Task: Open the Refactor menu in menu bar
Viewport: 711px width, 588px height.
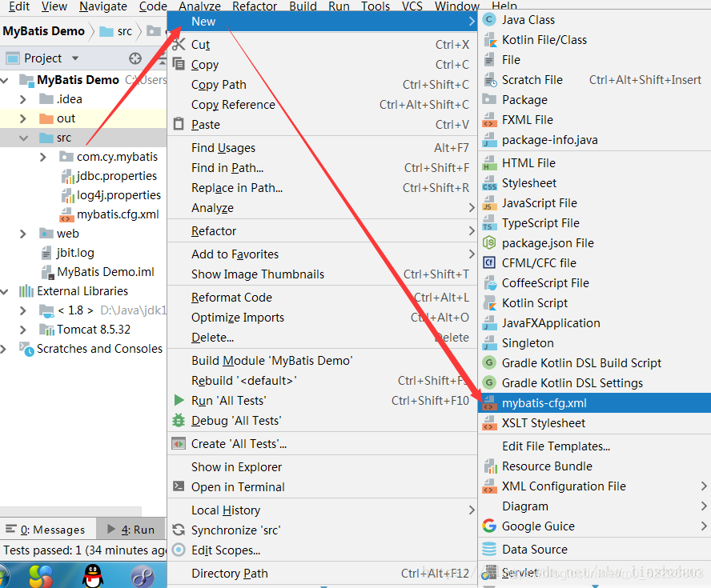Action: (255, 6)
